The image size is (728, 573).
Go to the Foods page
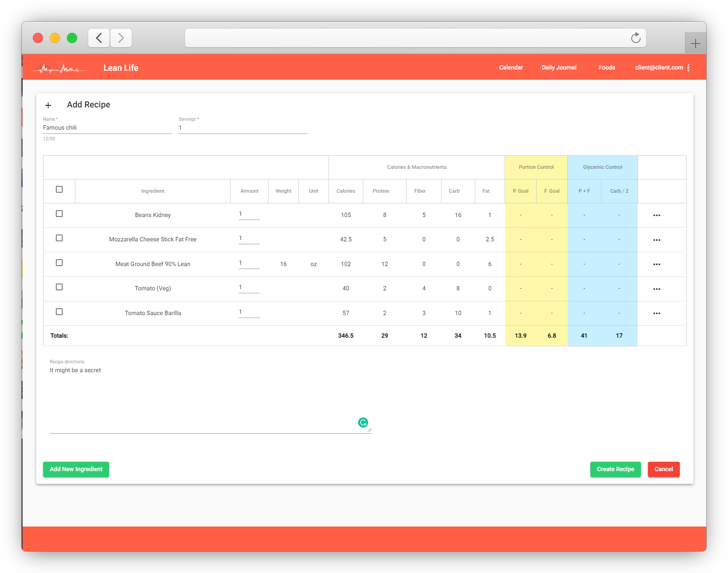pyautogui.click(x=607, y=67)
